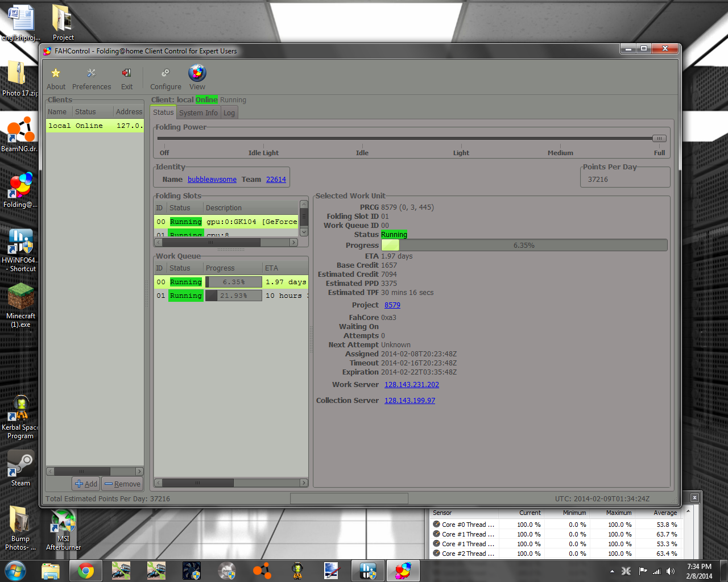
Task: Select HWiNFO Core #0 Thread sensor row
Action: (x=557, y=525)
